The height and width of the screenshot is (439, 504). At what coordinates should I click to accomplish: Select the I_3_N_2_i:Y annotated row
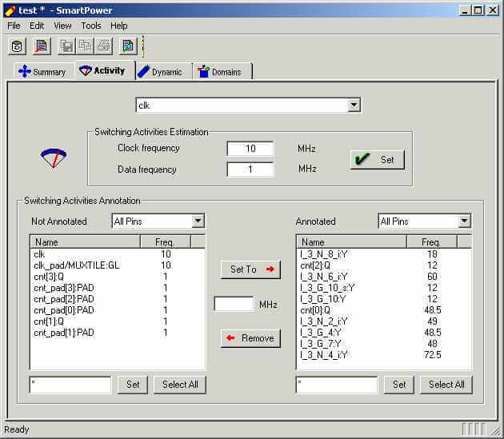(384, 321)
